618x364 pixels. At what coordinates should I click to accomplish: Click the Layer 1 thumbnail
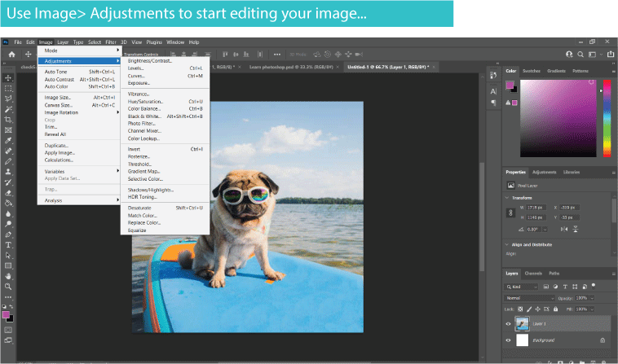point(523,324)
